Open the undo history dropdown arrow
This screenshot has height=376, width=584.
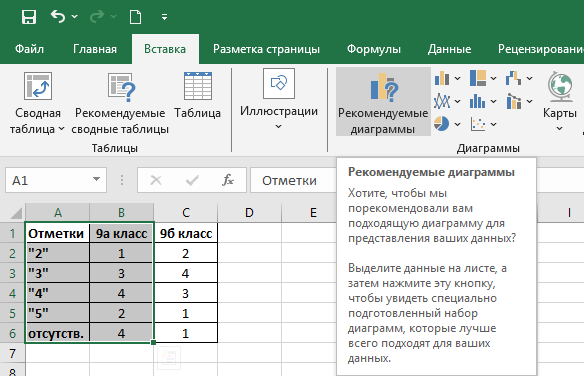(x=74, y=17)
